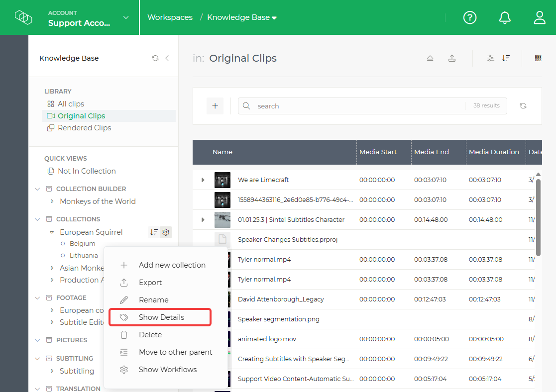Screen dimensions: 556x392
Task: Open the help question mark icon
Action: (x=470, y=17)
